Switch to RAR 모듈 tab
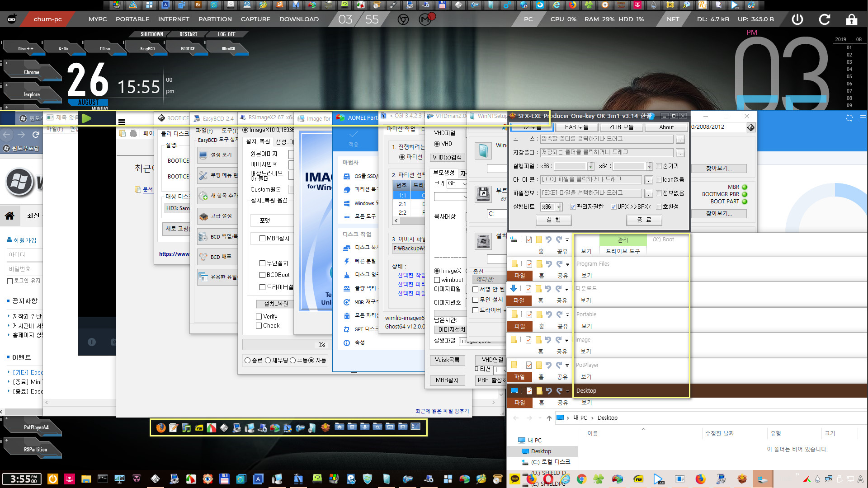This screenshot has width=868, height=488. tap(577, 127)
